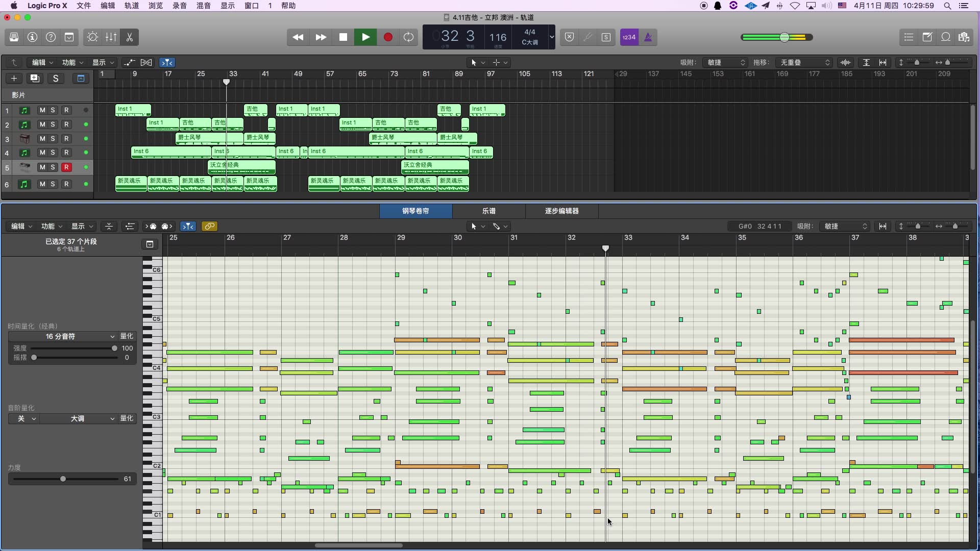Click the 力度 velocity slider
The width and height of the screenshot is (980, 551).
point(65,479)
